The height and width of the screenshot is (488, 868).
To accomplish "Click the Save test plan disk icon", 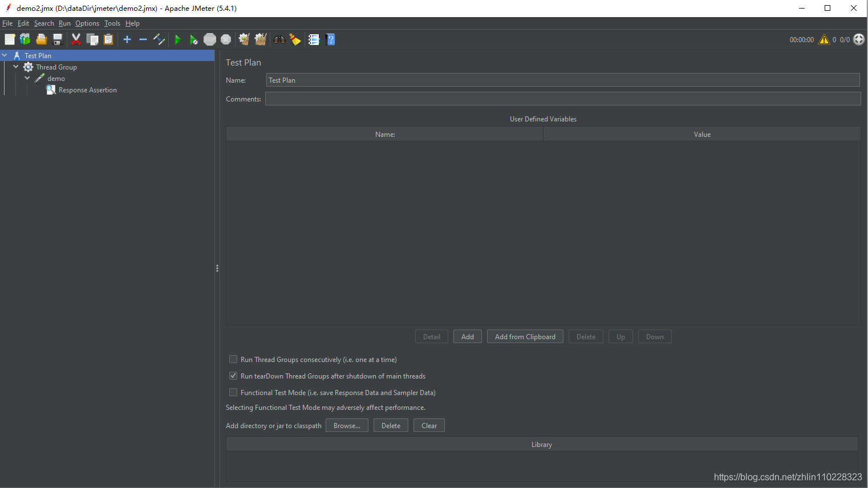I will click(58, 39).
